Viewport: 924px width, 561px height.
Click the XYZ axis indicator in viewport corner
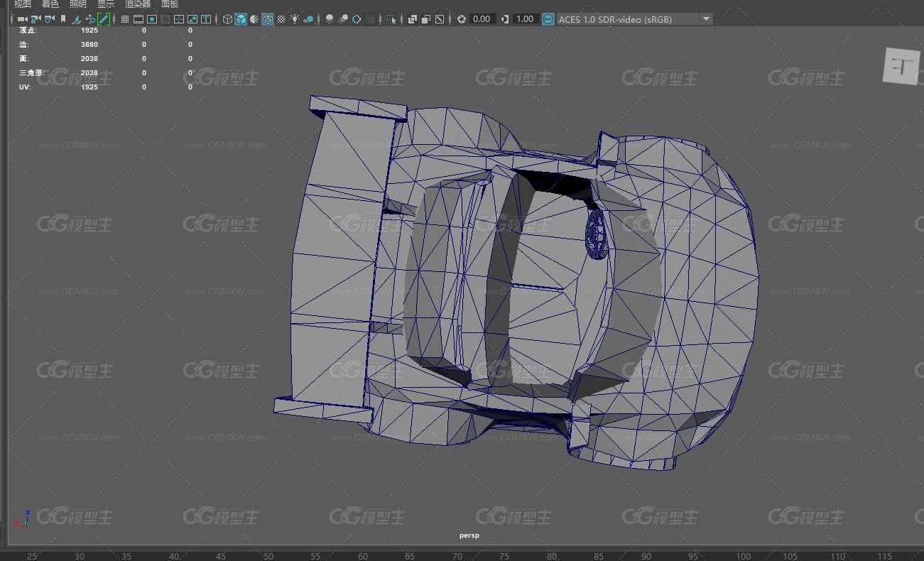point(23,518)
